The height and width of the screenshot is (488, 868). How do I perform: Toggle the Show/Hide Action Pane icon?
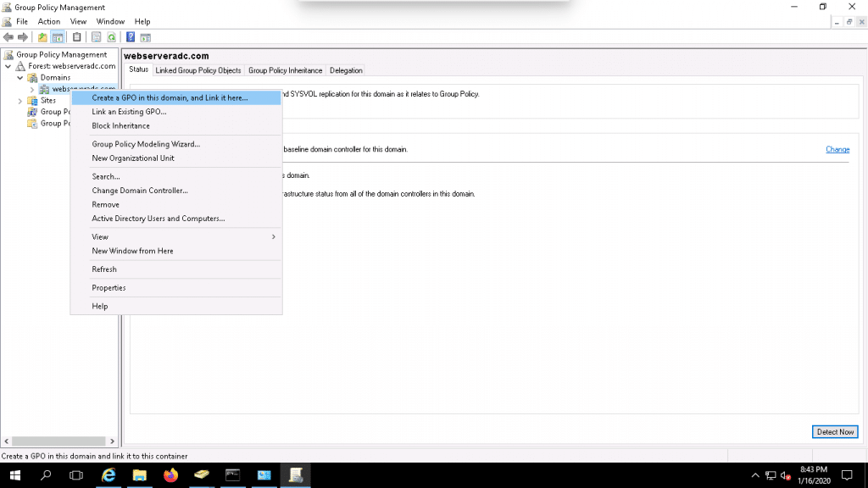146,37
